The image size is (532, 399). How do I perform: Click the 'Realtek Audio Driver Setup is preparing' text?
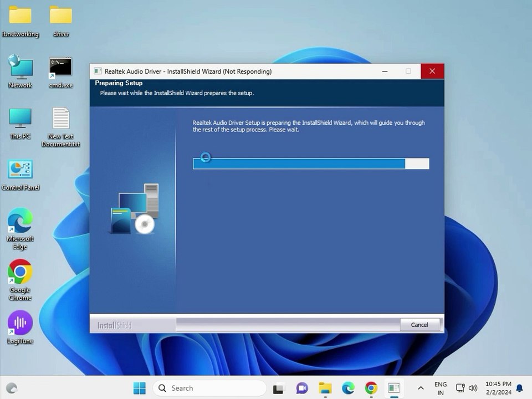click(x=309, y=126)
